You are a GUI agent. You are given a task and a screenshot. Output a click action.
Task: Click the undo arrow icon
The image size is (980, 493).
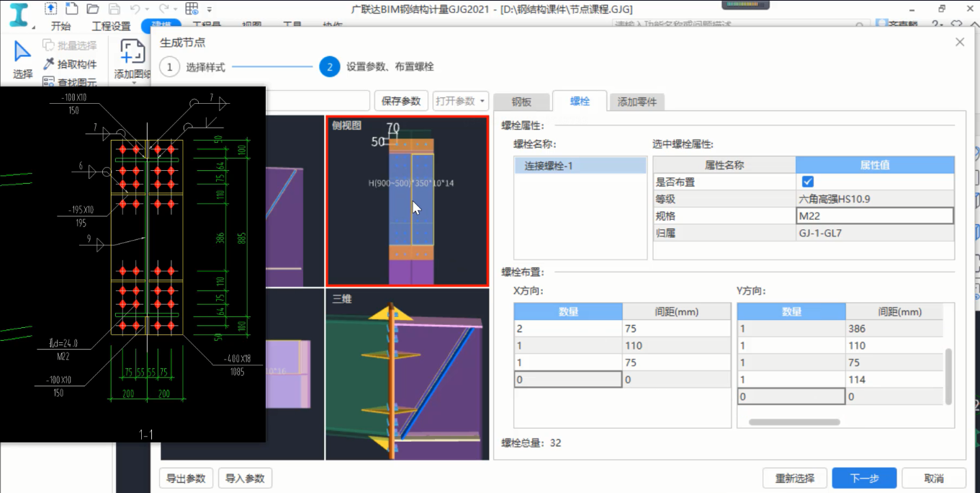pyautogui.click(x=135, y=9)
